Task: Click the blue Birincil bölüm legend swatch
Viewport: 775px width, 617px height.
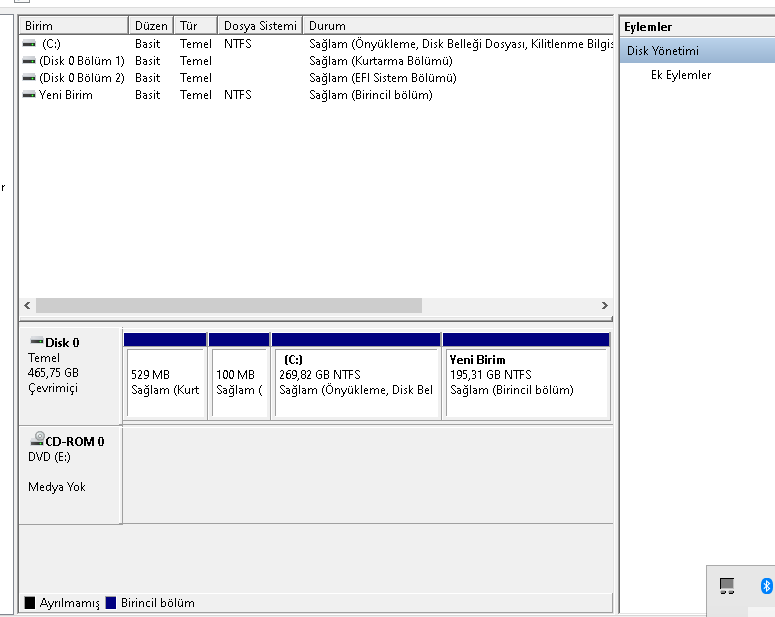Action: click(x=111, y=603)
